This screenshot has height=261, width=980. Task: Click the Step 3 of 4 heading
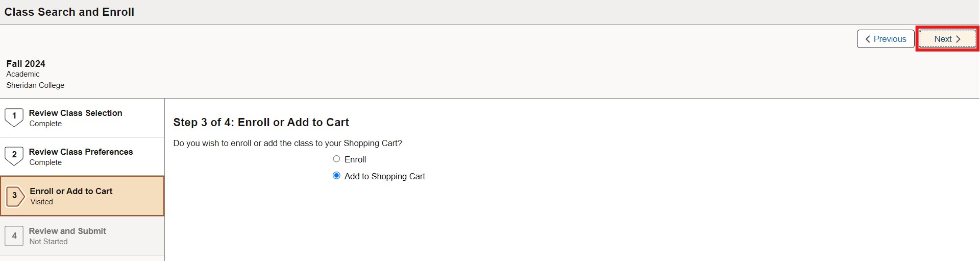coord(261,122)
